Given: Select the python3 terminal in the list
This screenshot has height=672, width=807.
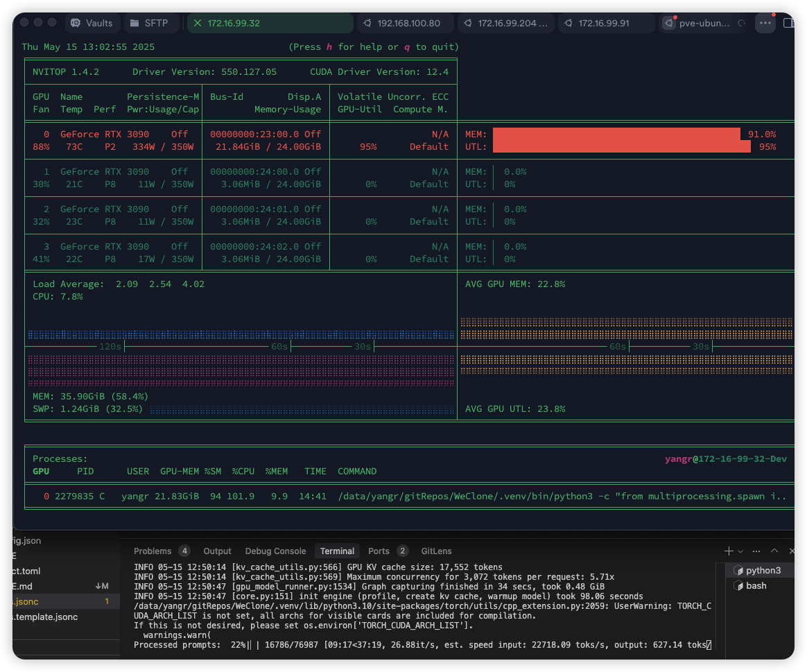Looking at the screenshot, I should point(763,571).
